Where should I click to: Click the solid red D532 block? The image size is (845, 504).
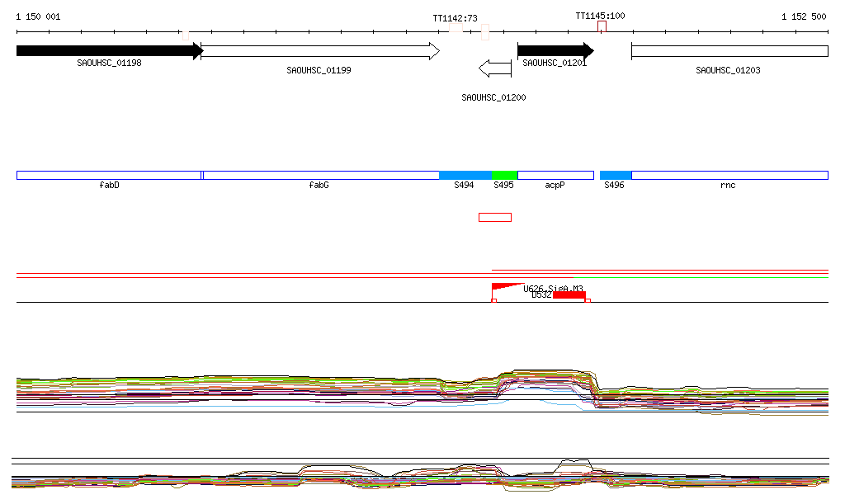[569, 295]
